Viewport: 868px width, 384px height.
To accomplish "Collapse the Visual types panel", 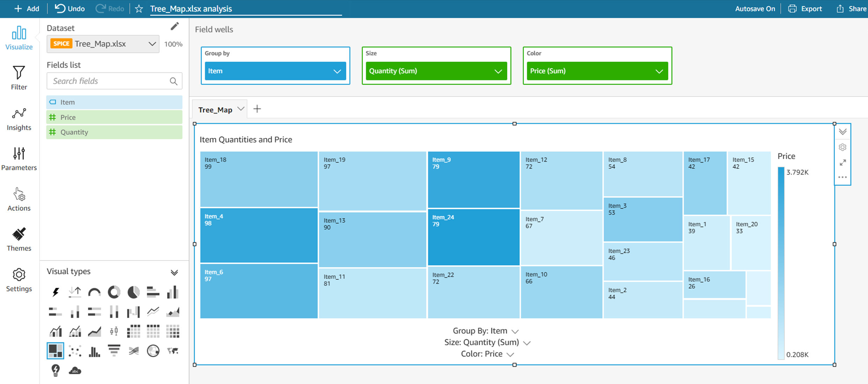I will point(174,272).
